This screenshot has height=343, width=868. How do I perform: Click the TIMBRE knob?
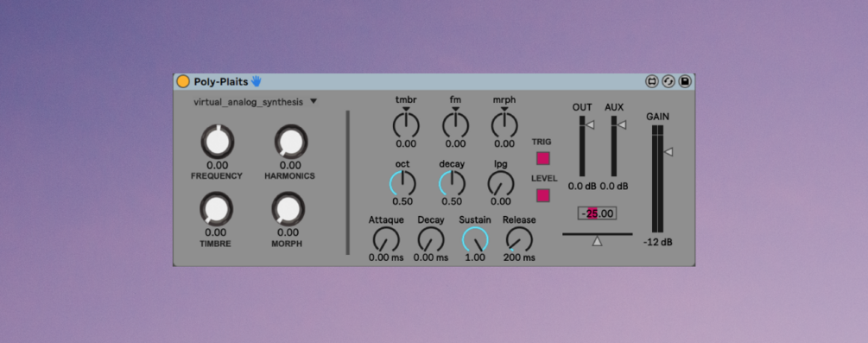click(x=217, y=209)
